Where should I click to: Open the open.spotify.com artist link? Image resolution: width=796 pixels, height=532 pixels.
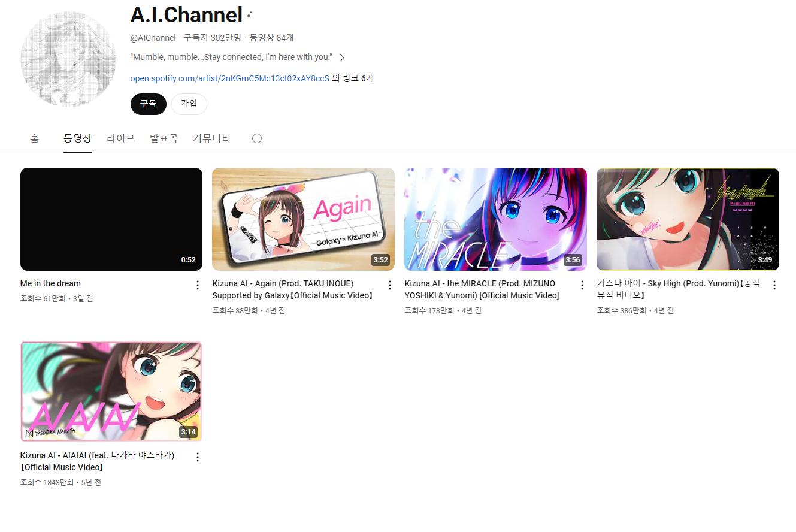(x=230, y=78)
